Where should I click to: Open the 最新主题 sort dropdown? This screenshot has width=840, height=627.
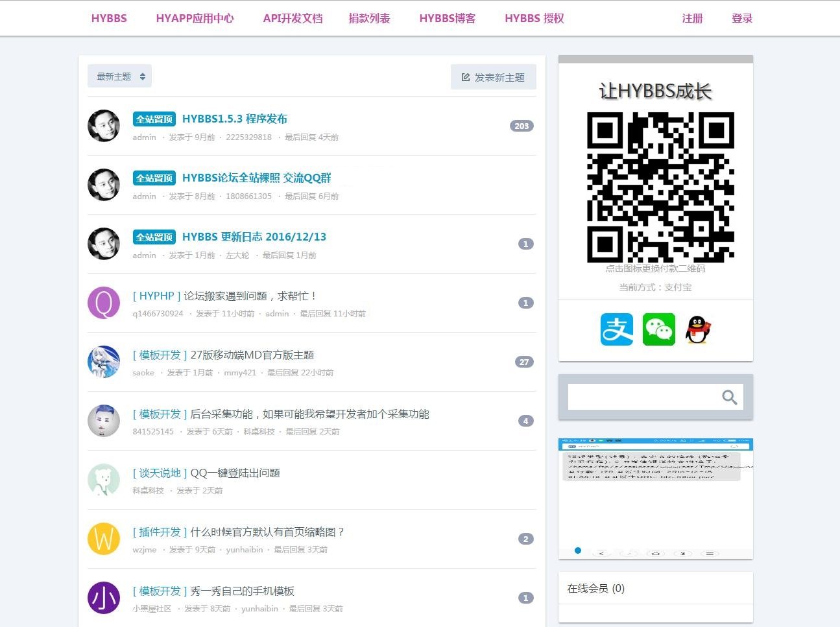120,77
